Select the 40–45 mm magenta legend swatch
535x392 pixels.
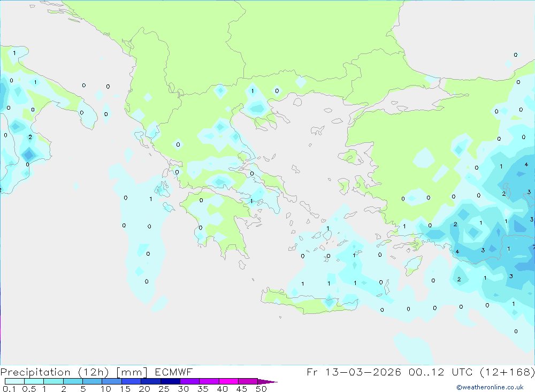pyautogui.click(x=228, y=381)
